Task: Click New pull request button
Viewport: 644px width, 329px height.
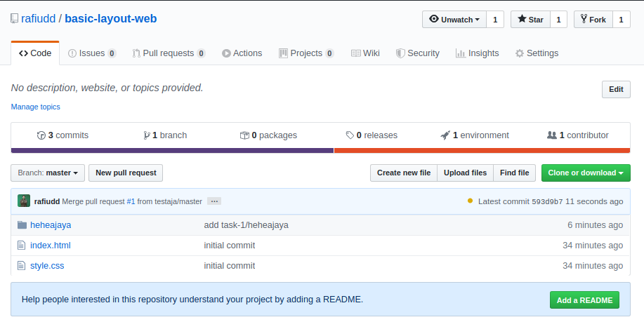Action: click(x=126, y=173)
